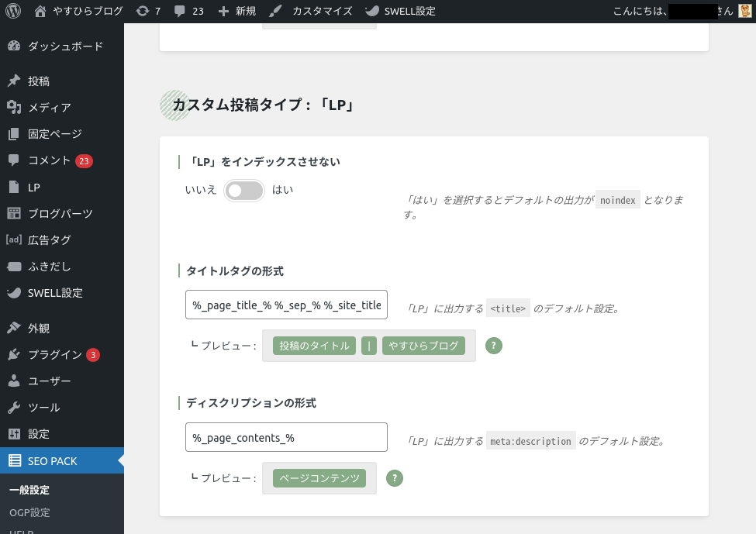Click the WordPress logo icon
The height and width of the screenshot is (534, 756).
[x=13, y=12]
